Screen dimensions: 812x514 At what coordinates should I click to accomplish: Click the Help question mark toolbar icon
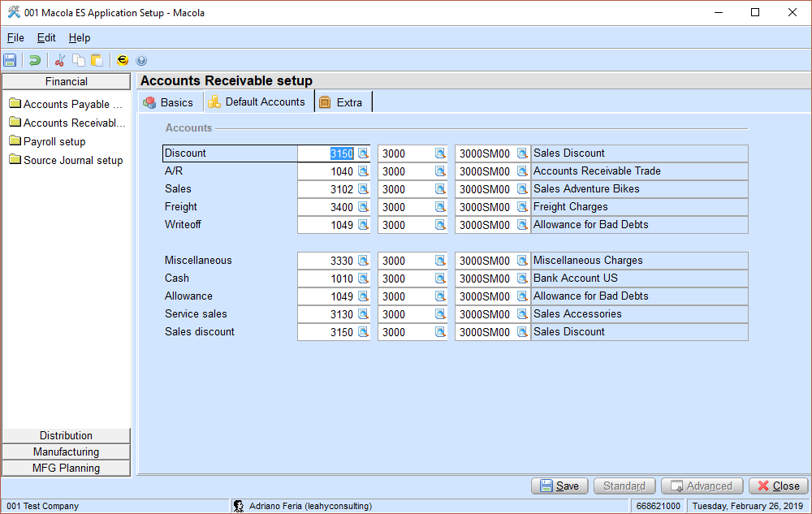click(141, 60)
